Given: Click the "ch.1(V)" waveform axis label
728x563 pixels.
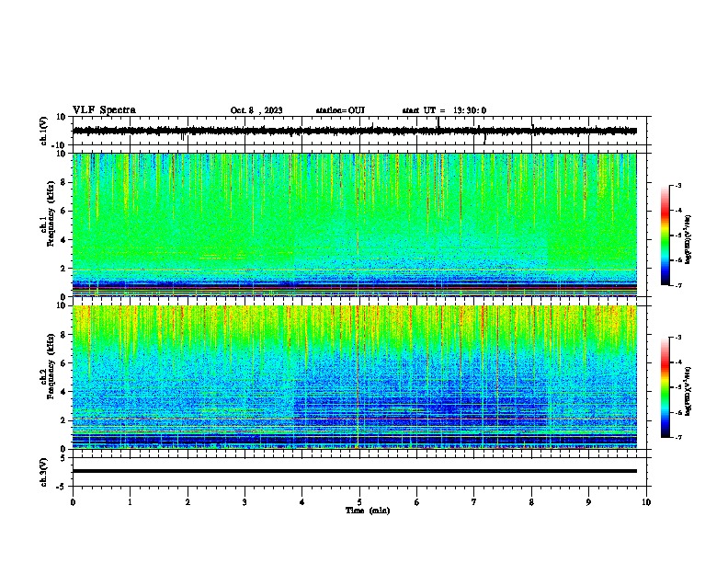Looking at the screenshot, I should pos(43,131).
